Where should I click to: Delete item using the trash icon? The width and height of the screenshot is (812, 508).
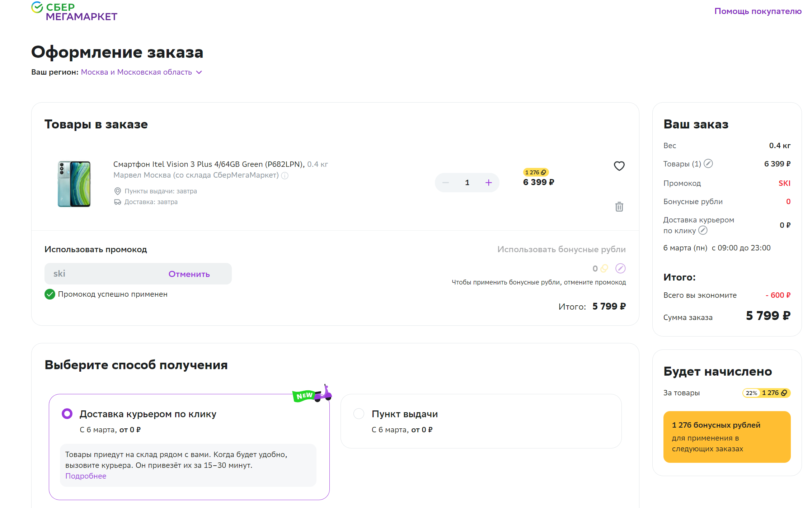point(619,207)
